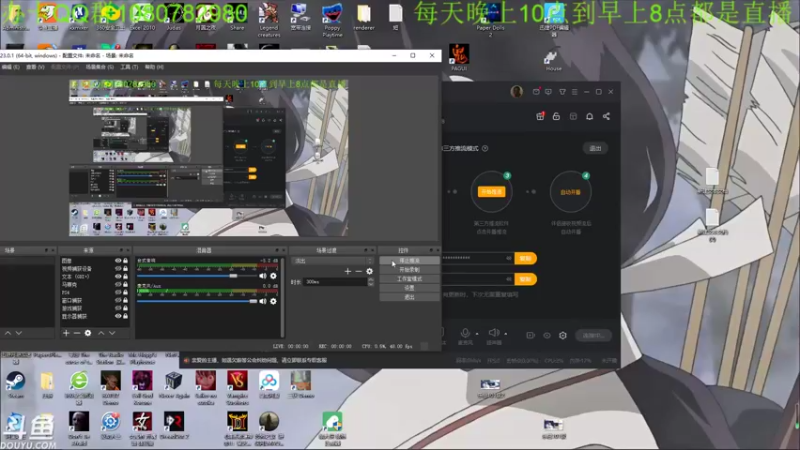Remove selected source with the minus icon

[x=77, y=333]
